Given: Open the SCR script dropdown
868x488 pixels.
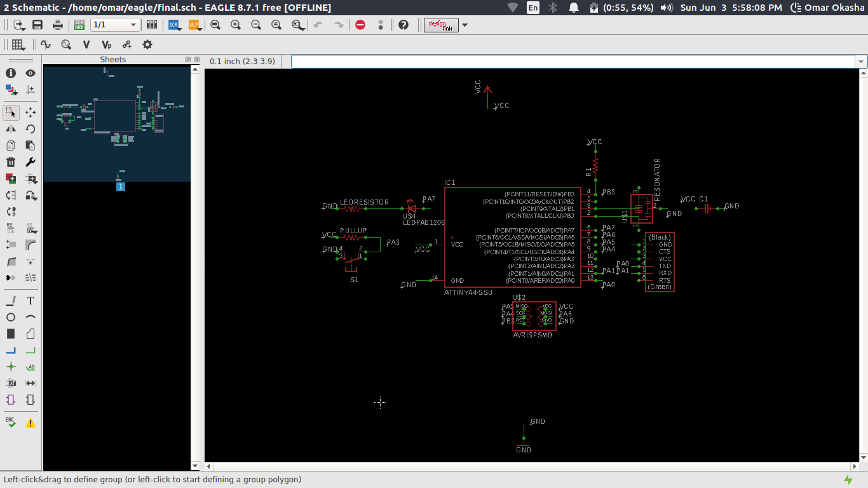Looking at the screenshot, I should point(175,25).
